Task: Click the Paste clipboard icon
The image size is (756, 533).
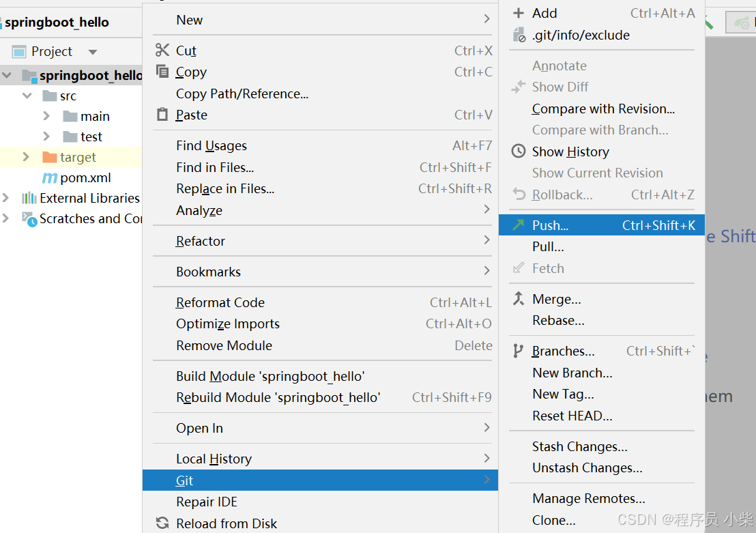Action: tap(162, 115)
